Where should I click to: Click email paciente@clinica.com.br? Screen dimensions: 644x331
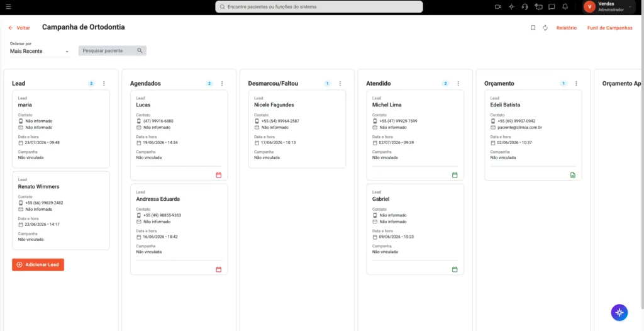click(520, 128)
